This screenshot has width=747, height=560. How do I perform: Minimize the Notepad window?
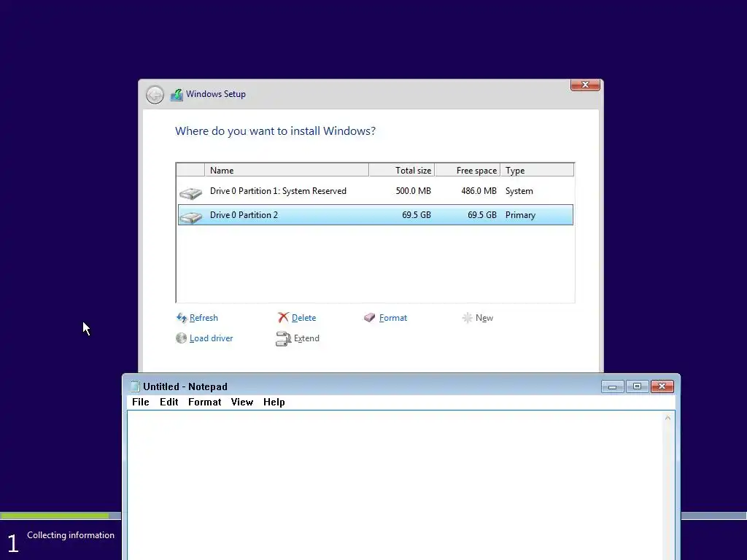(x=612, y=386)
